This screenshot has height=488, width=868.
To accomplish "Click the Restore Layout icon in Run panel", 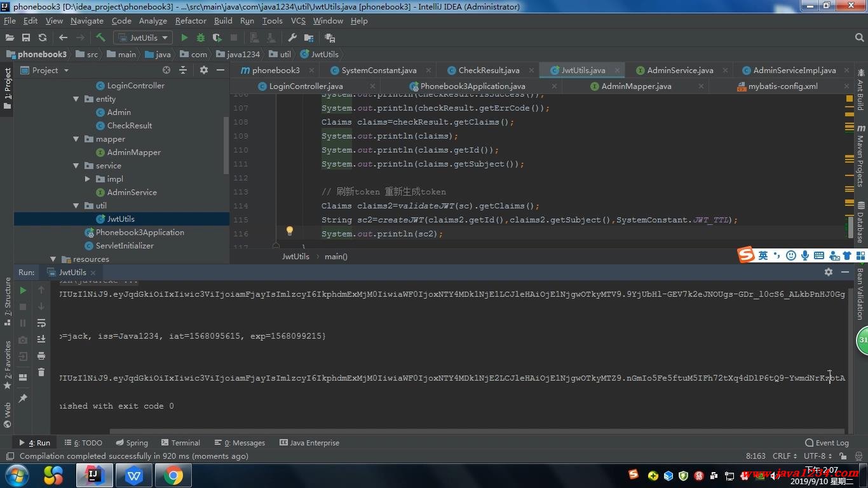I will 23,377.
